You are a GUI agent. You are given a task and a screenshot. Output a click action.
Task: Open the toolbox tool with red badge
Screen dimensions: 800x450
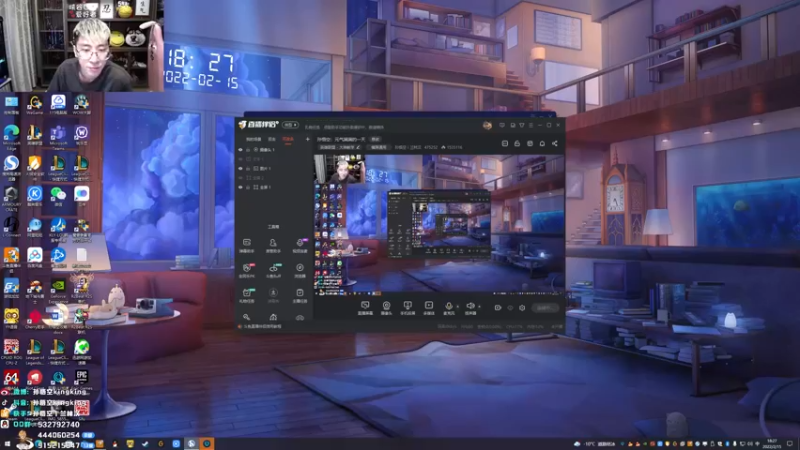click(247, 270)
